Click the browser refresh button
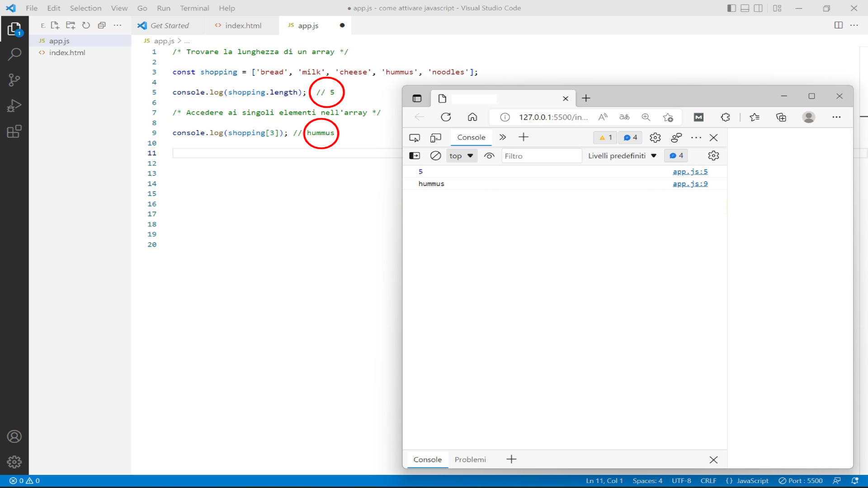 (446, 117)
